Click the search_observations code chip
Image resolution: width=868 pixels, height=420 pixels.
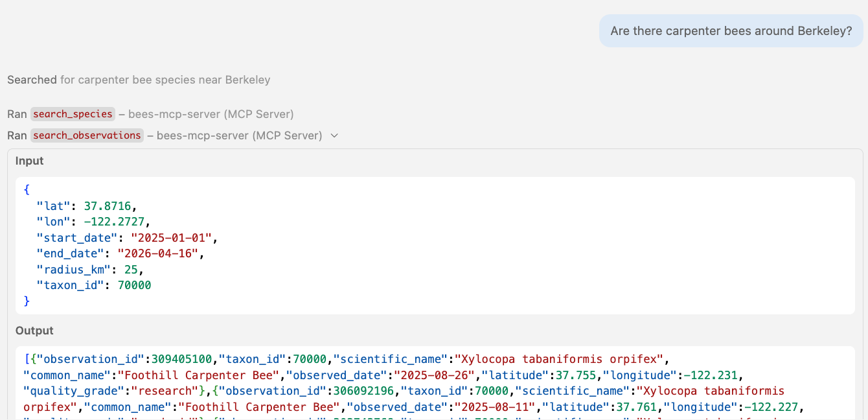(87, 135)
